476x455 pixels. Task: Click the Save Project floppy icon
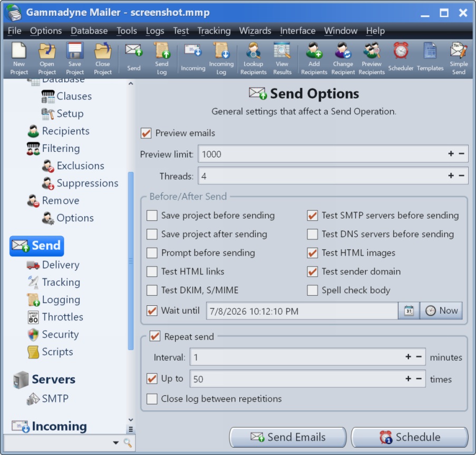(x=75, y=59)
